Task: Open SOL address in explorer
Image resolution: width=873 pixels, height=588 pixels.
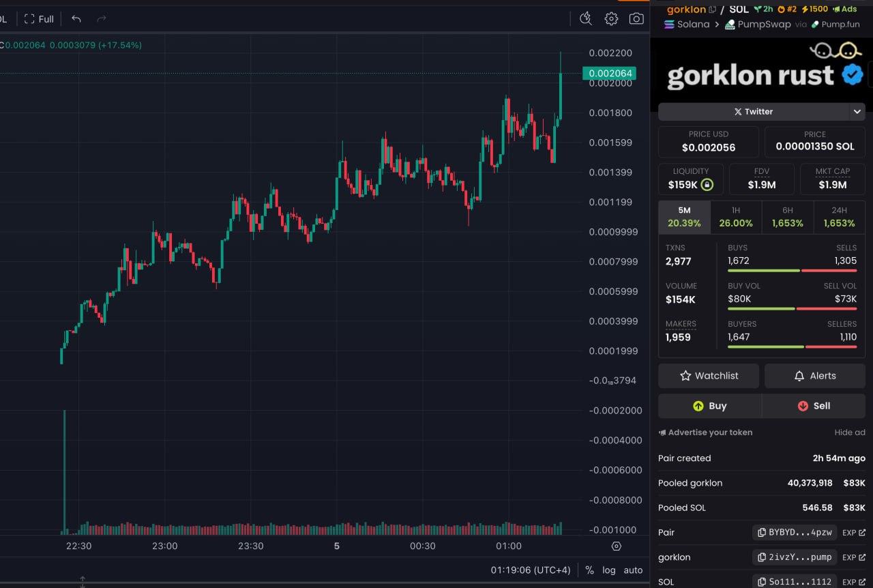Action: (x=854, y=582)
